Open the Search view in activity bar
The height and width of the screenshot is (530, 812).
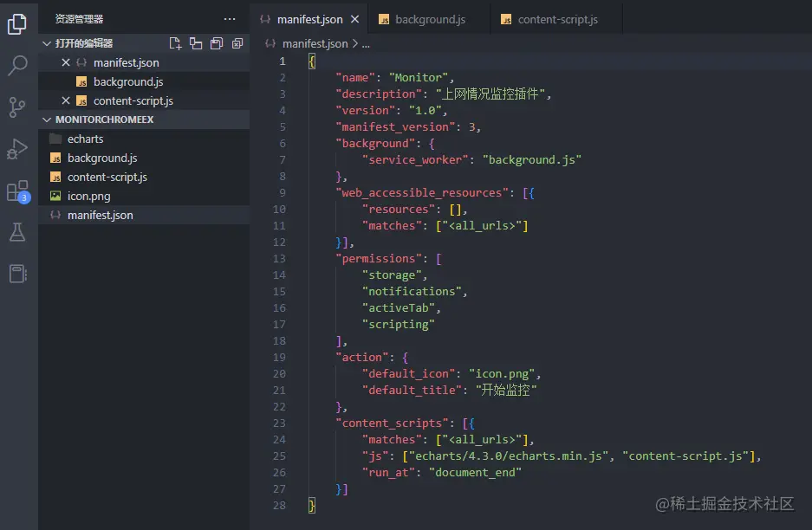[17, 65]
